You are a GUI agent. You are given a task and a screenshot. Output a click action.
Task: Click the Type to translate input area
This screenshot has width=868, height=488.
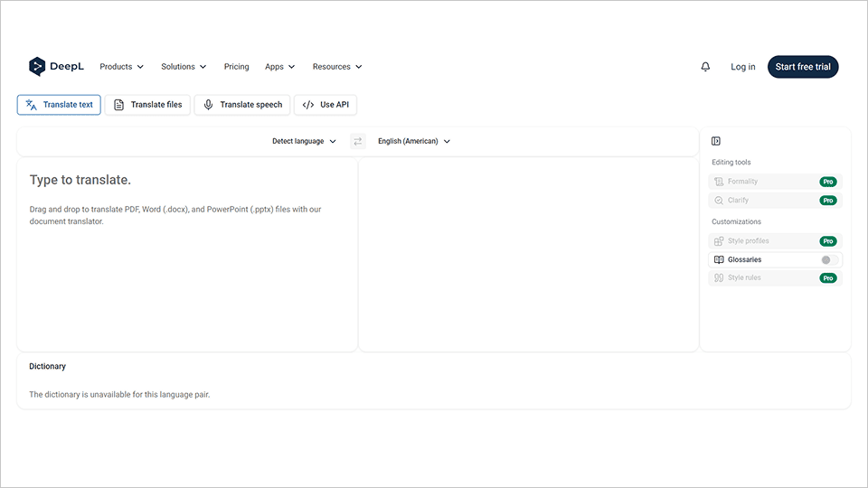click(187, 255)
